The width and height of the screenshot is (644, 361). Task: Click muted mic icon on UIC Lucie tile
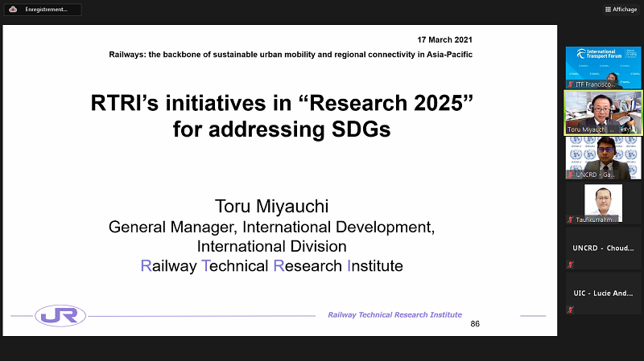[x=571, y=310]
